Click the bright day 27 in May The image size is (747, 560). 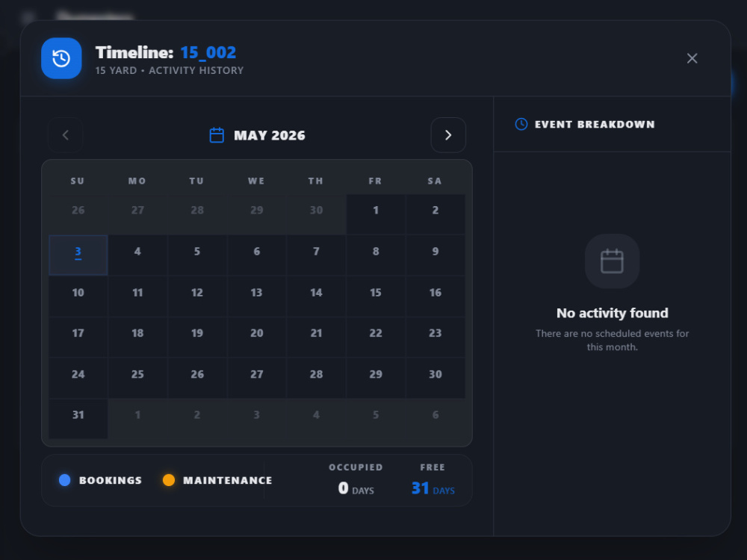coord(257,378)
